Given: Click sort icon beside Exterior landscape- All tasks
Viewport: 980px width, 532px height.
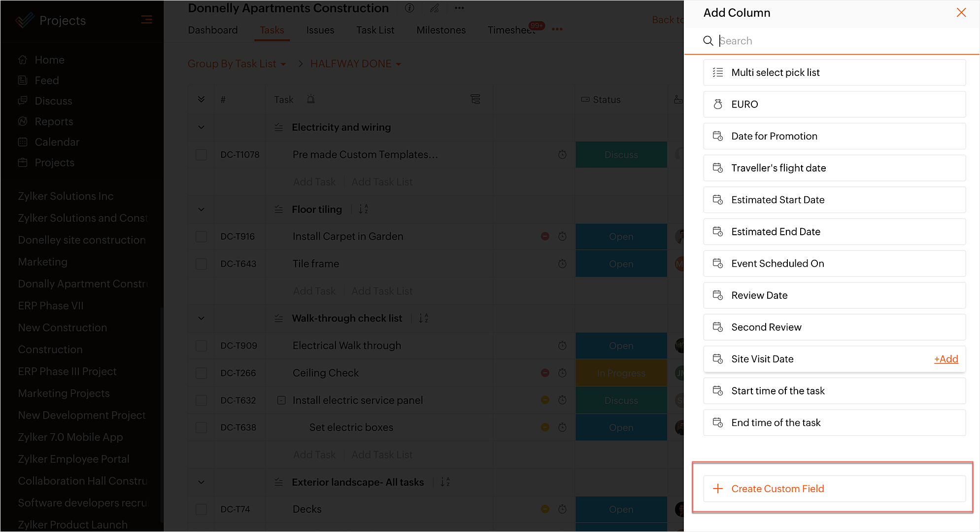Looking at the screenshot, I should [x=445, y=482].
